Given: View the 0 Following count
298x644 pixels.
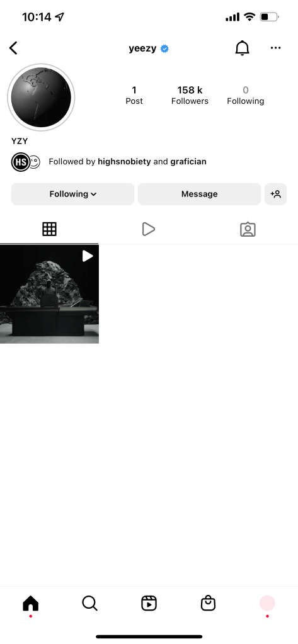Looking at the screenshot, I should (x=245, y=95).
